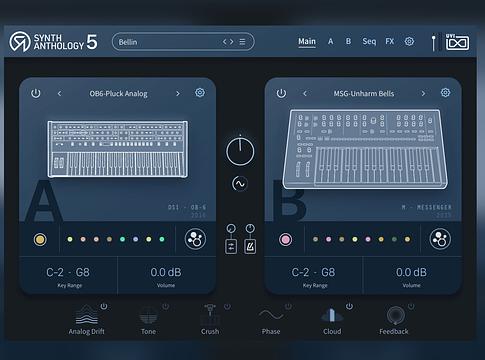This screenshot has height=360, width=485.
Task: Open the Phase effect wave icon
Action: (271, 314)
